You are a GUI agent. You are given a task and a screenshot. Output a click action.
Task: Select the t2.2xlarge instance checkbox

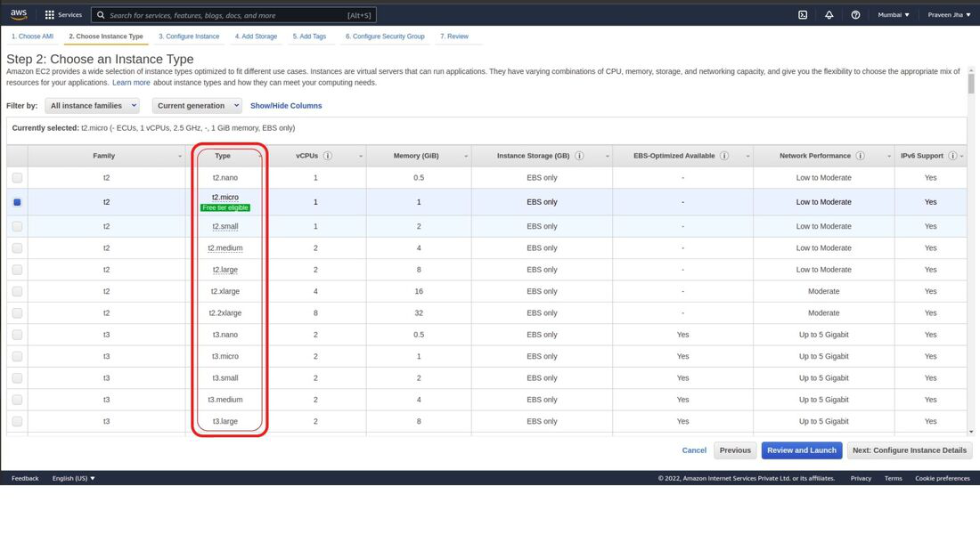pos(17,313)
